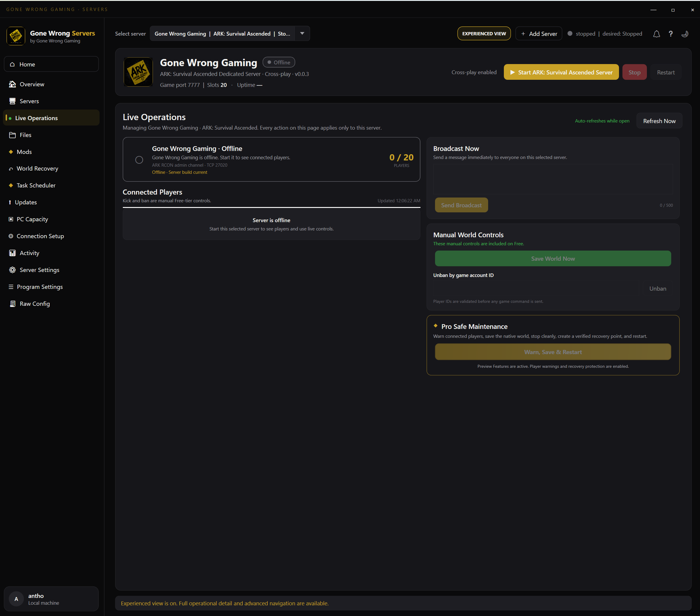
Task: Click Warn, Save & Restart
Action: [553, 352]
